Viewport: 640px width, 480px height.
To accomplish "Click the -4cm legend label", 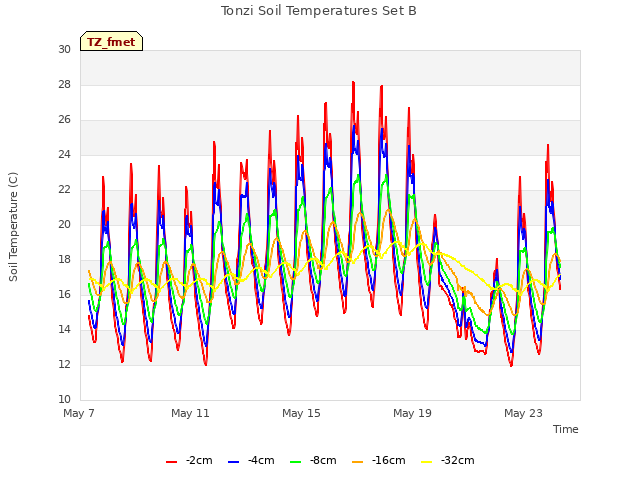I will point(261,460).
